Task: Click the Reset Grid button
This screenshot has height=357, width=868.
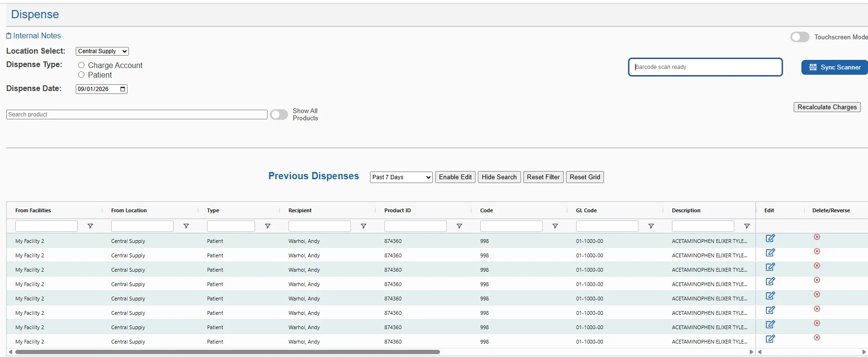Action: pyautogui.click(x=585, y=177)
